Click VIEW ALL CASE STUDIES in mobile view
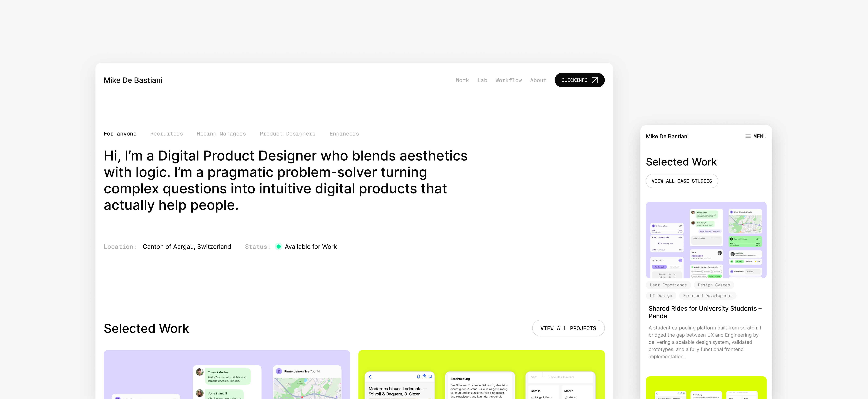 [682, 181]
